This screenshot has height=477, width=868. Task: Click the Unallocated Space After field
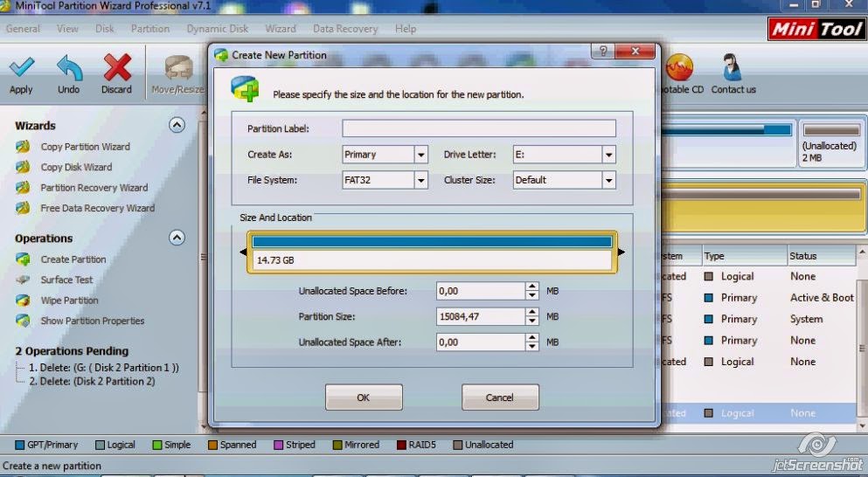click(x=481, y=342)
